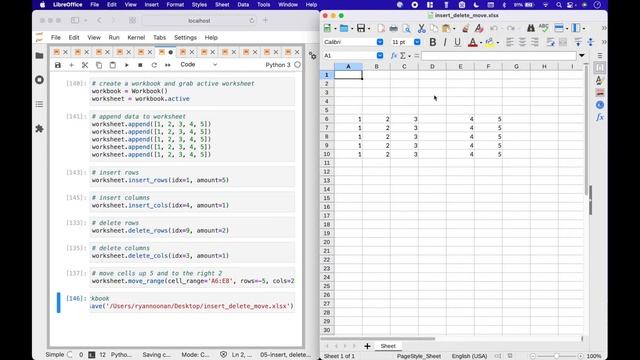Expand the formula bar input line
Viewport: 640px width, 360px height.
(582, 56)
